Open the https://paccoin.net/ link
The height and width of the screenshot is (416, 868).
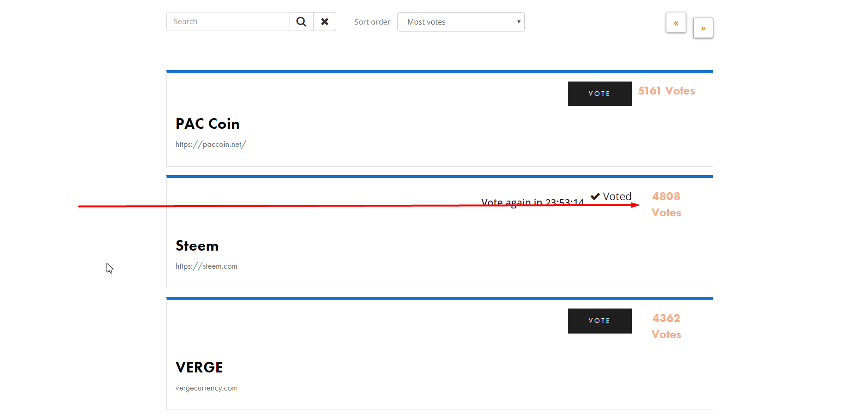(x=211, y=145)
